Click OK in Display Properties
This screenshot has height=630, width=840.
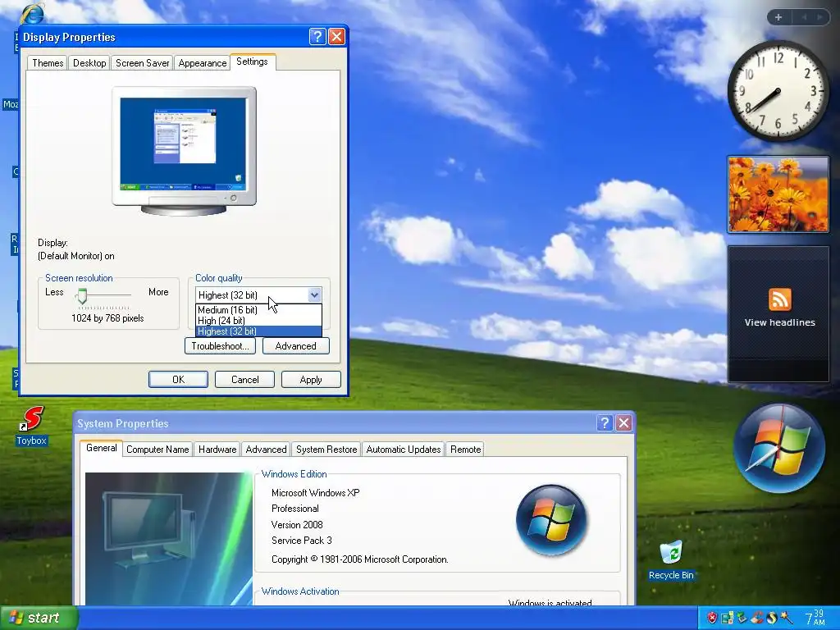(x=178, y=379)
